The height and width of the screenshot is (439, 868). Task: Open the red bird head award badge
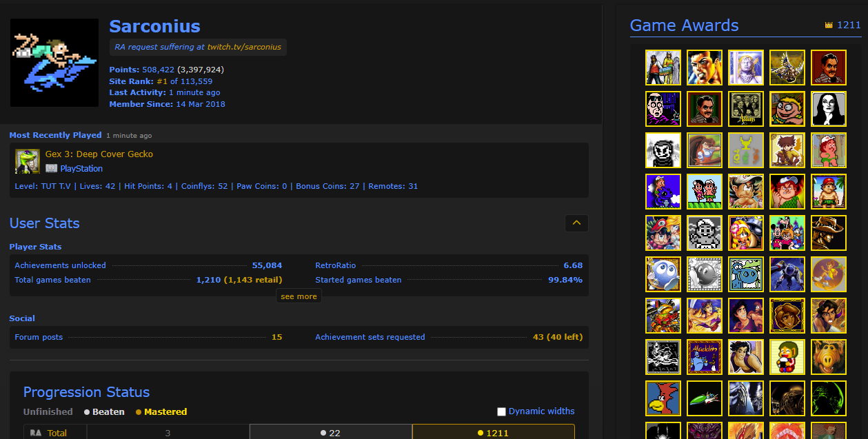tap(663, 398)
